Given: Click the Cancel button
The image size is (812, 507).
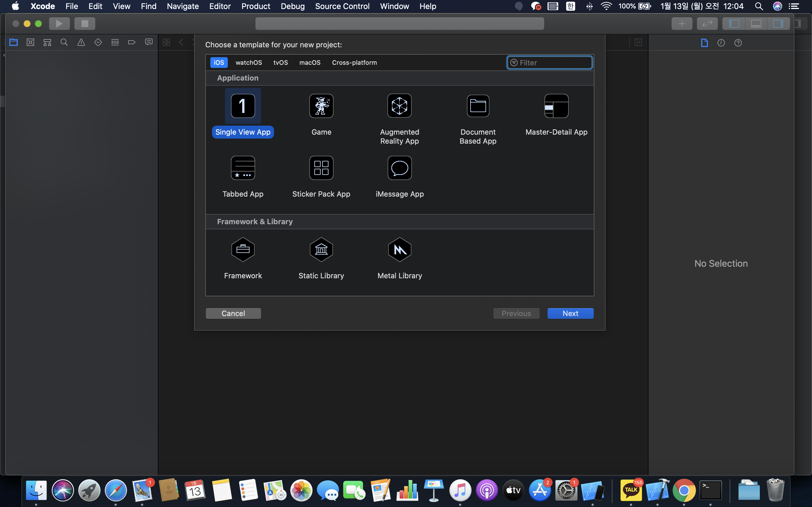Looking at the screenshot, I should (233, 313).
